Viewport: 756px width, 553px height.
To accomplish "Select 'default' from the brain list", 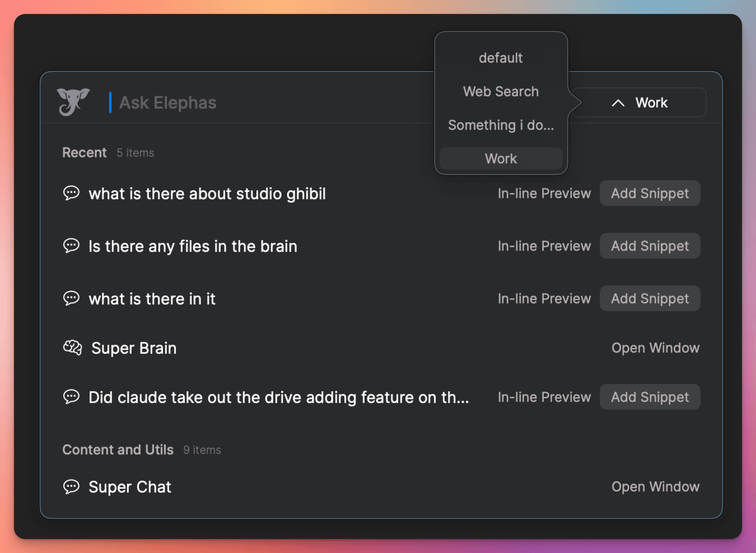I will pyautogui.click(x=500, y=58).
